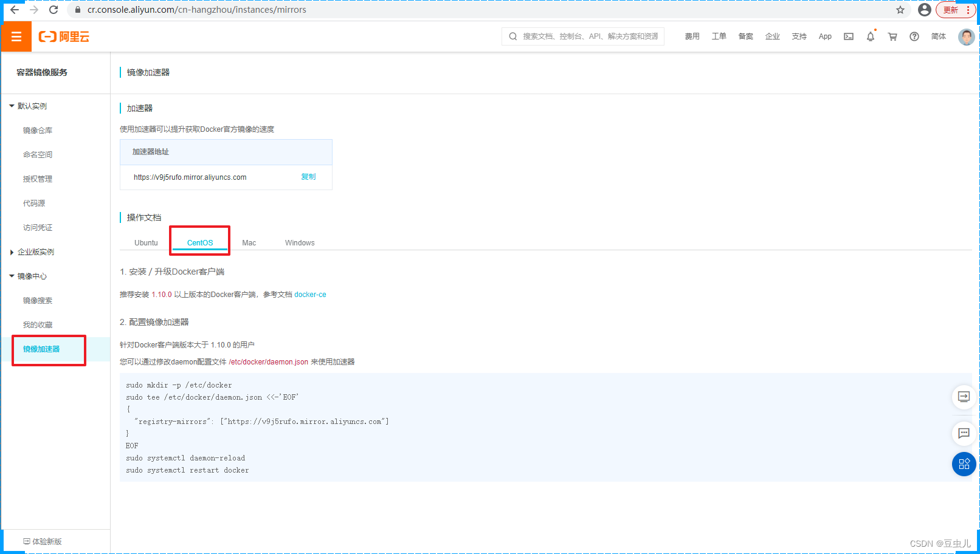Open the docker-ce documentation link
The image size is (980, 554).
(x=310, y=295)
